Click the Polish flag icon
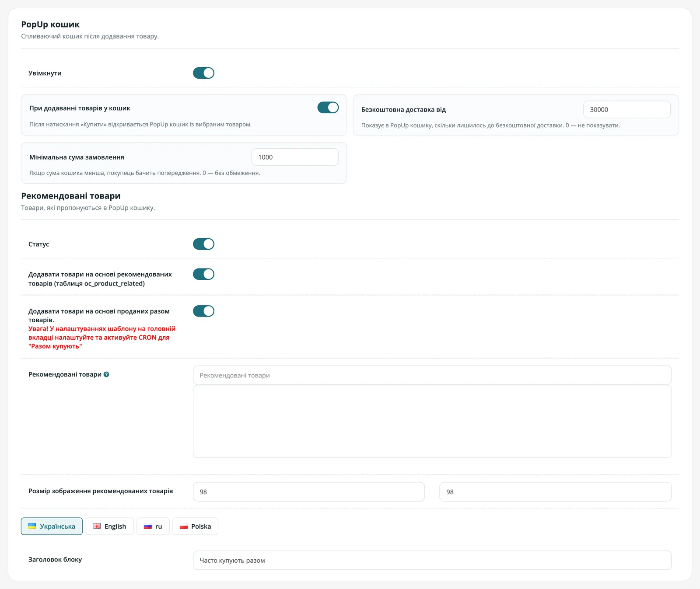 [x=184, y=526]
